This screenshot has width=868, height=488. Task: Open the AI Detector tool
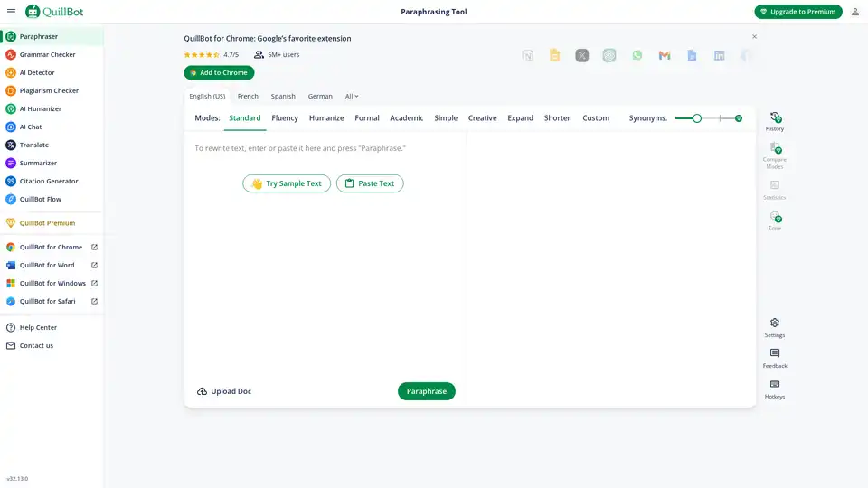(x=36, y=72)
